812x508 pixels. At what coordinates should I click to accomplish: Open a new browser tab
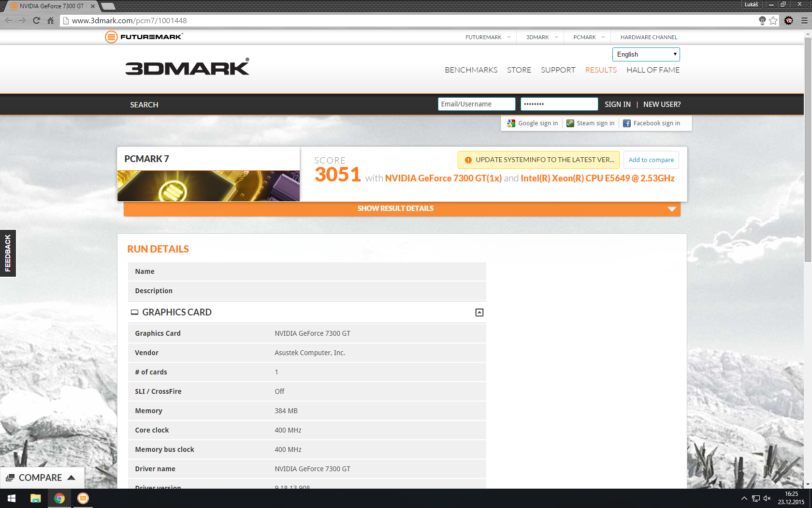[x=108, y=6]
